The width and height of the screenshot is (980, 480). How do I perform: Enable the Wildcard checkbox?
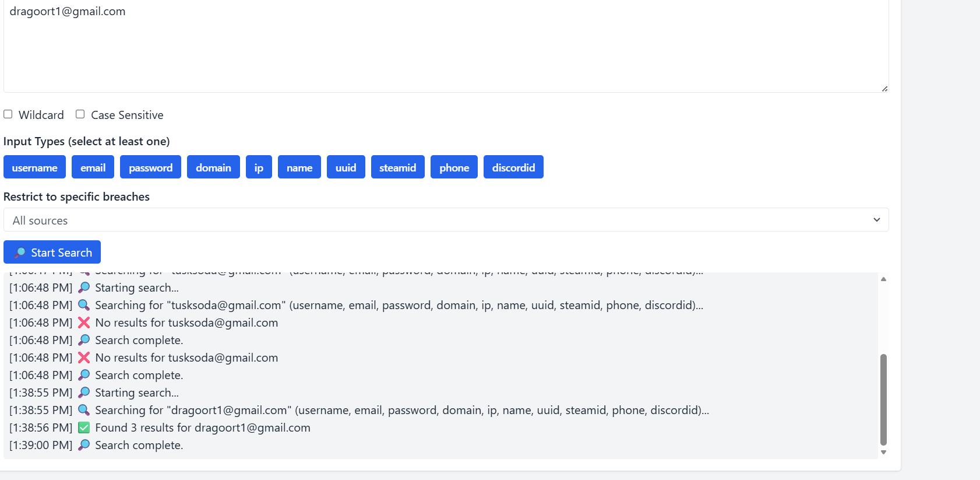click(8, 114)
